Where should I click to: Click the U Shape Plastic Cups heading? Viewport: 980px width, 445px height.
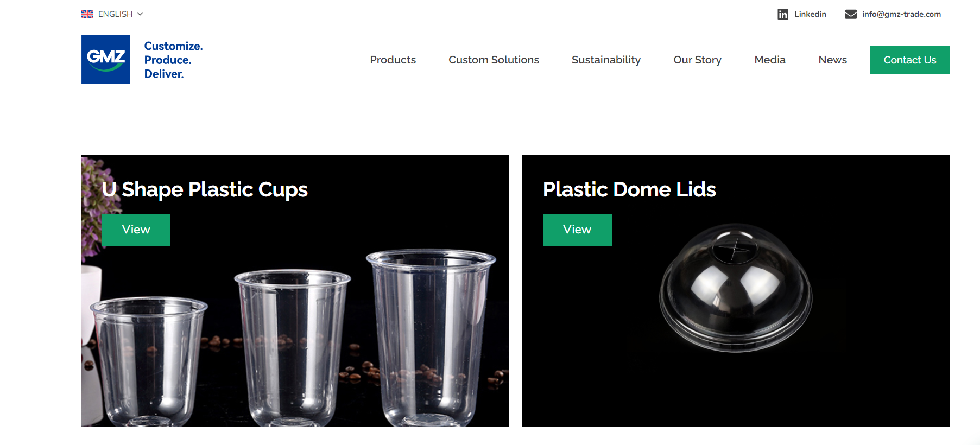pos(205,189)
